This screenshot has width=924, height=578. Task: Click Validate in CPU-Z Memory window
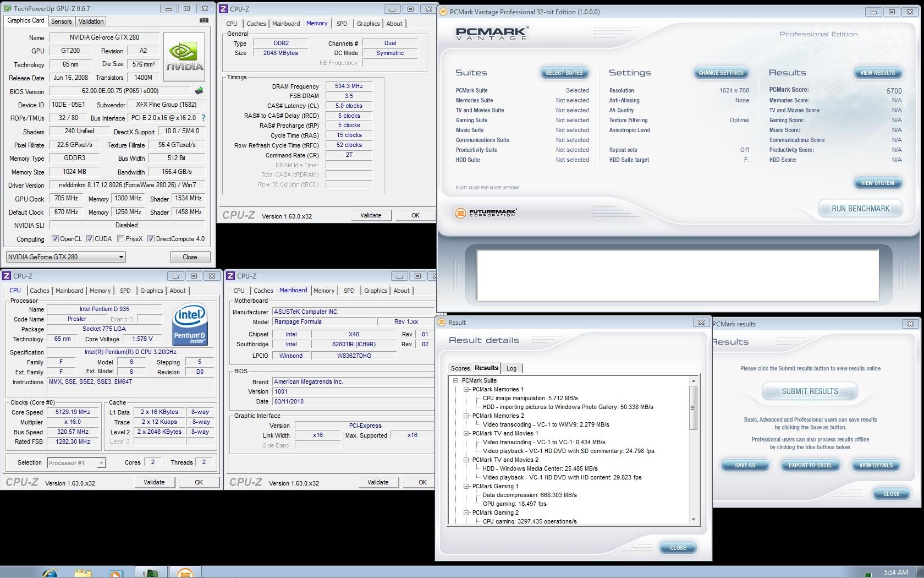pyautogui.click(x=371, y=215)
